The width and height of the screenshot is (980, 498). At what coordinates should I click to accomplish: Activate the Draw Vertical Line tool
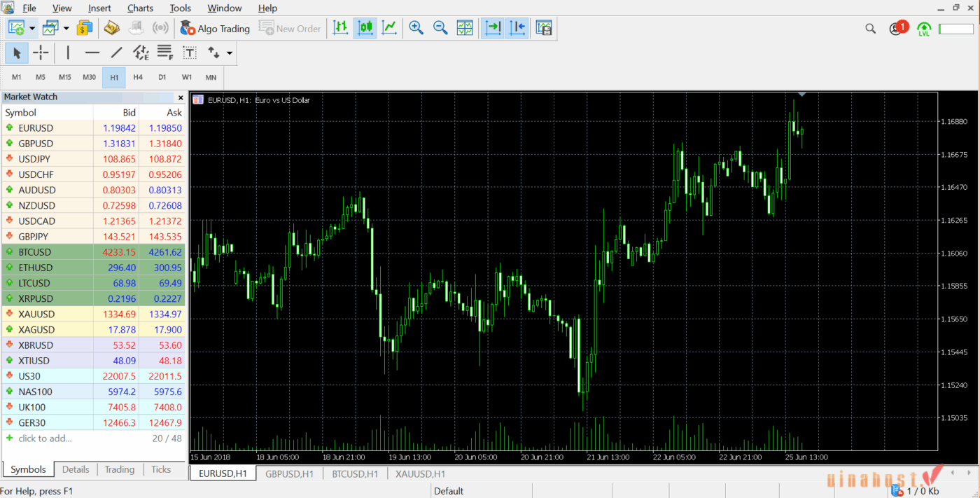point(67,53)
